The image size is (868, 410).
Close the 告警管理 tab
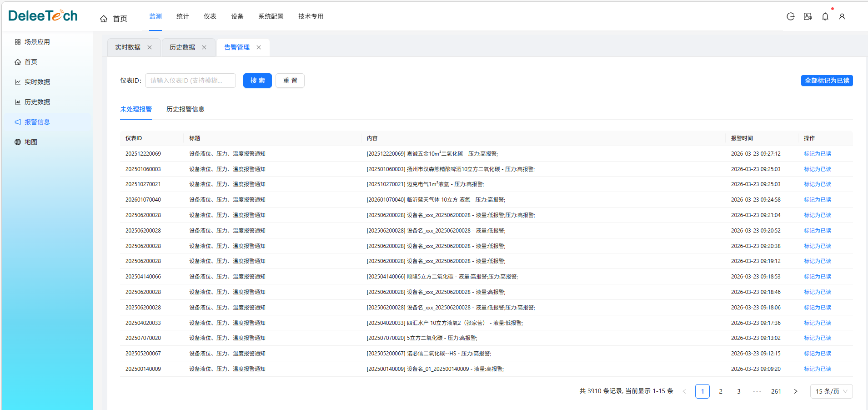[x=259, y=47]
